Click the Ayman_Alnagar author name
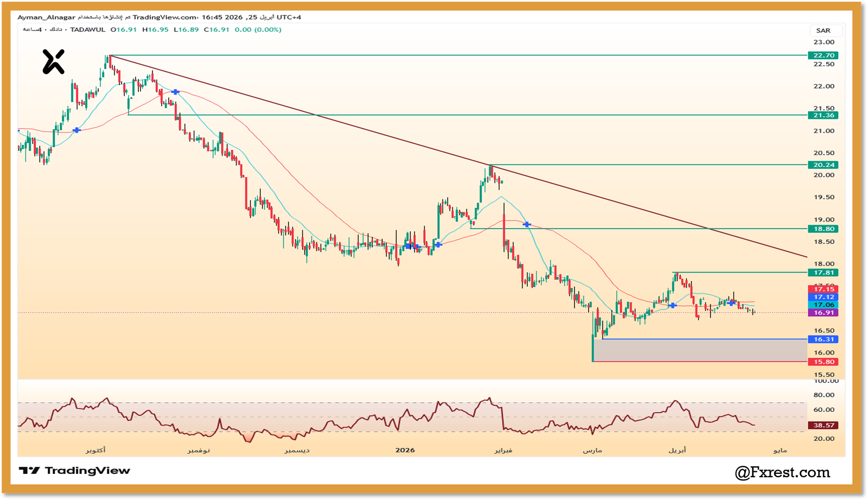Image resolution: width=868 pixels, height=500 pixels. click(46, 17)
